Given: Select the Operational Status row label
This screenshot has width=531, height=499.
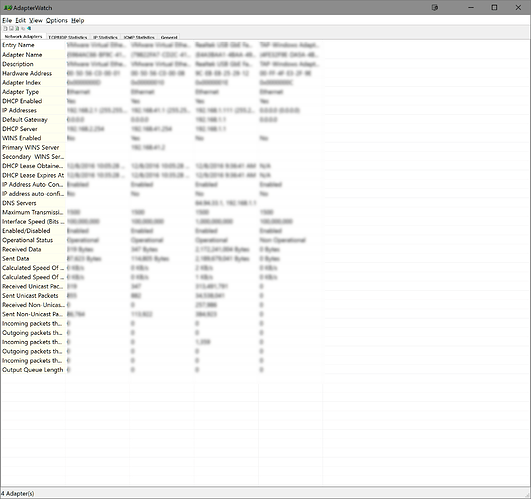Looking at the screenshot, I should (x=27, y=240).
